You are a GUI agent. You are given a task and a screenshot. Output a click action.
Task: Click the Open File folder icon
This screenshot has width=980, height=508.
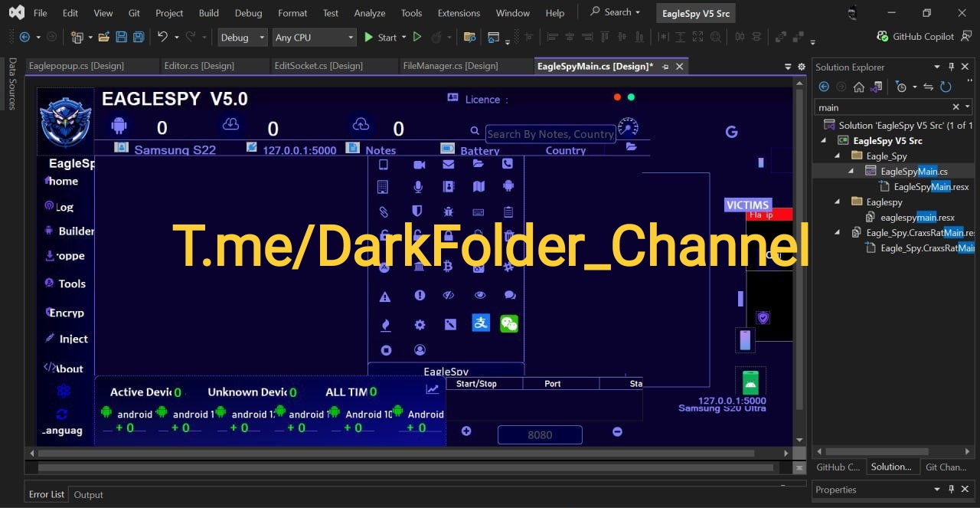click(103, 37)
